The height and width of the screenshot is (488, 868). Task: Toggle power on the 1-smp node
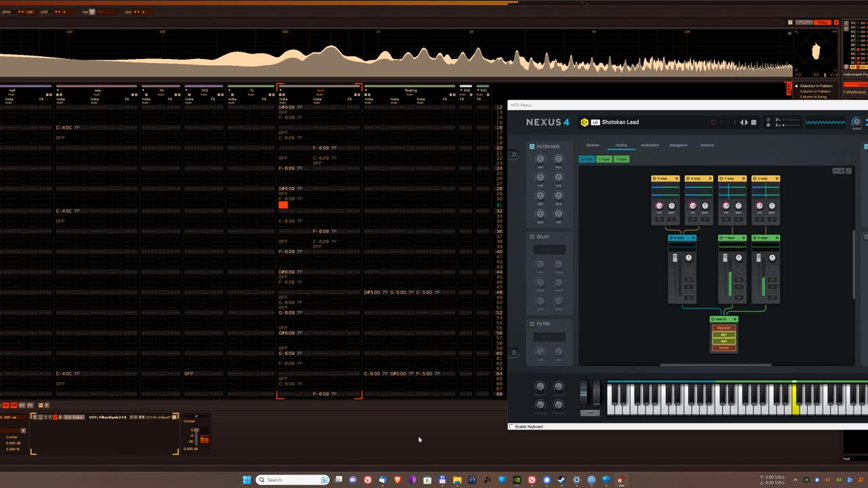point(722,179)
